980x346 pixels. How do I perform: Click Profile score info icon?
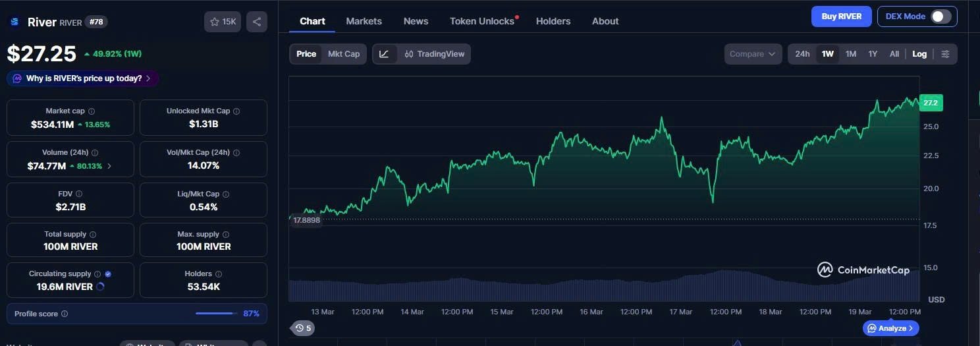coord(65,314)
